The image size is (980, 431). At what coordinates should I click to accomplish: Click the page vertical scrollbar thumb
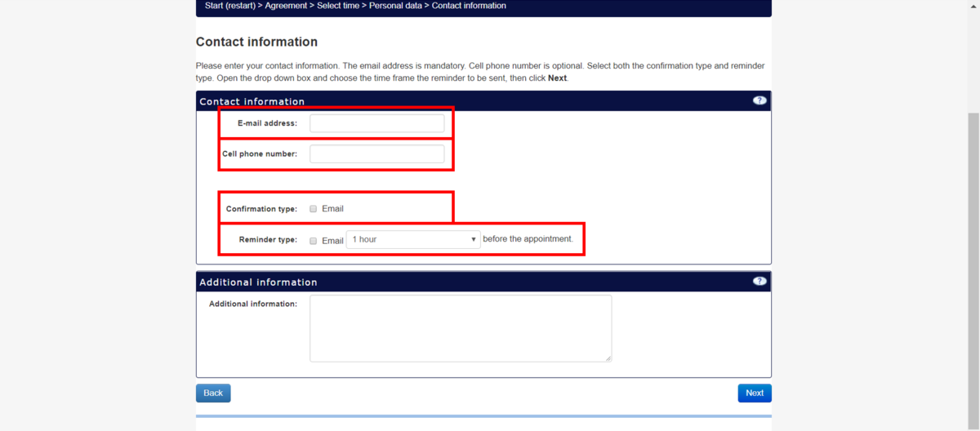(x=973, y=271)
